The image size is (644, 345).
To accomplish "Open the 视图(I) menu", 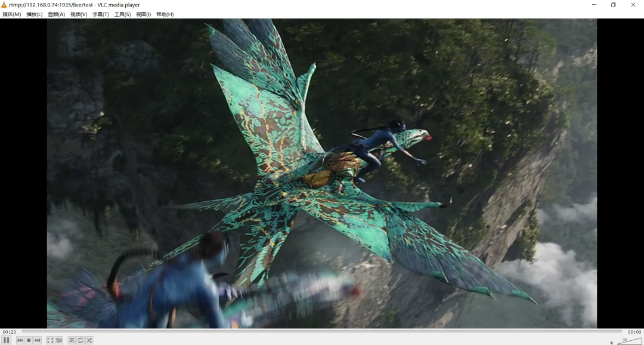I will pyautogui.click(x=143, y=14).
